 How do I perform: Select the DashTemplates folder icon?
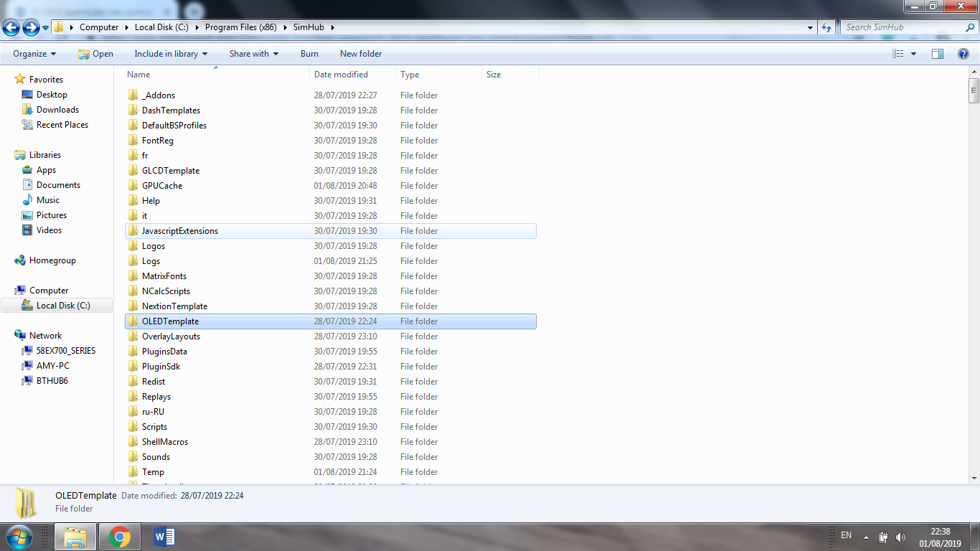point(133,110)
